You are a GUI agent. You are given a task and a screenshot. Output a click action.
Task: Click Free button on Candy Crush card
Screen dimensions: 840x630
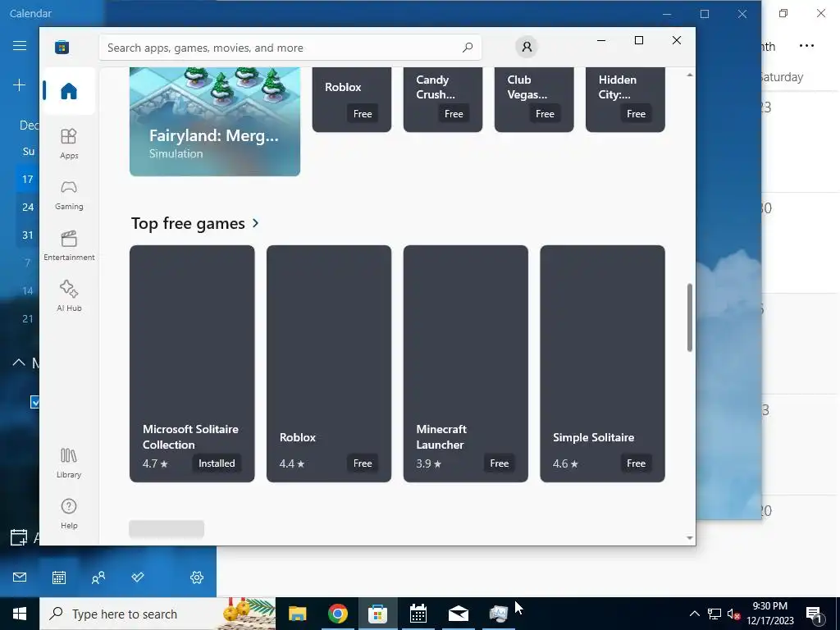[x=453, y=113]
